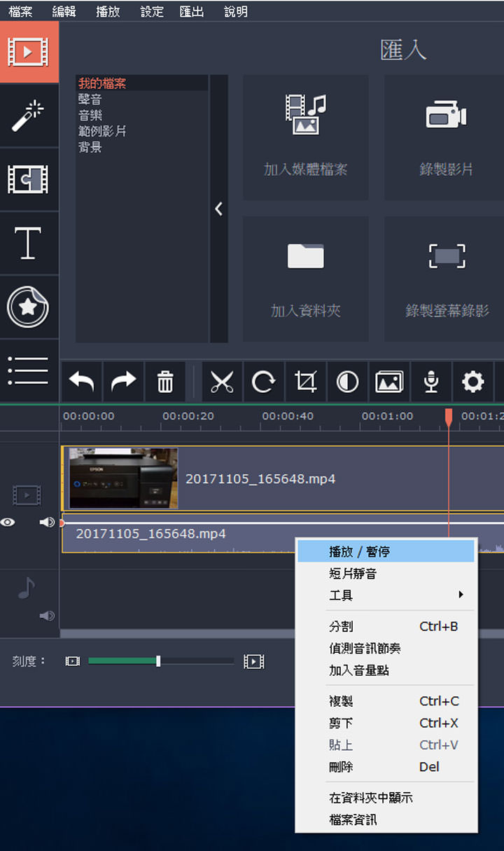
Task: Click the audio track music note icon
Action: tap(27, 588)
